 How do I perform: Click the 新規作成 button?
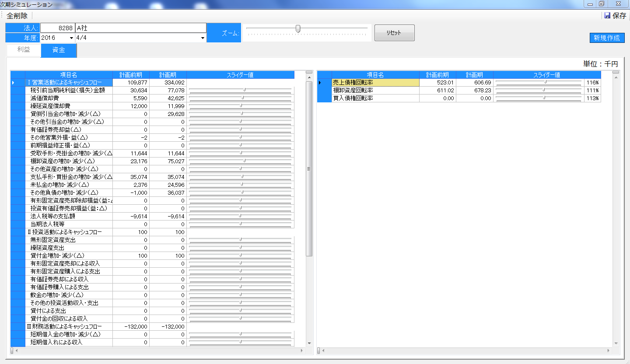click(x=607, y=38)
